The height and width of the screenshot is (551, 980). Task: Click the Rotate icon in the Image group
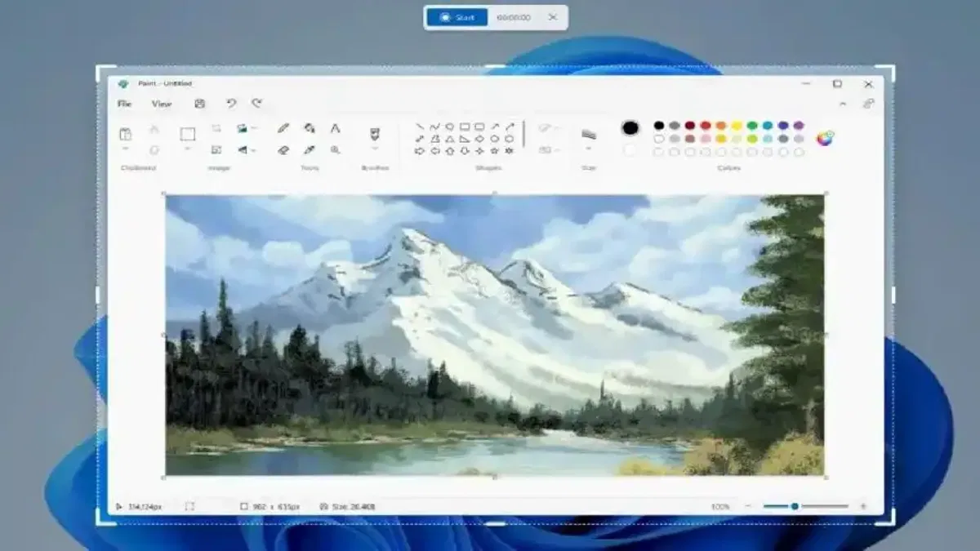(242, 129)
